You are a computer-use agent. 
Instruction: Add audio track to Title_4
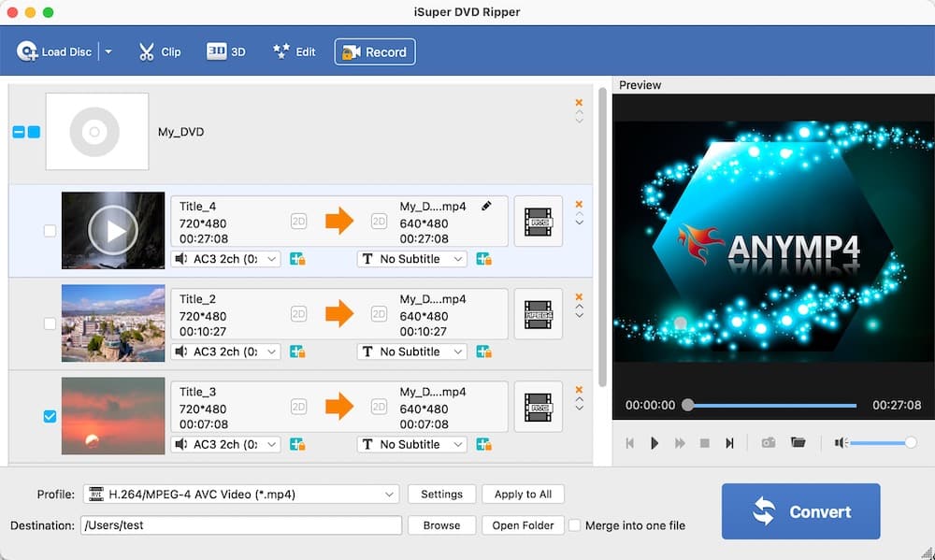[297, 259]
